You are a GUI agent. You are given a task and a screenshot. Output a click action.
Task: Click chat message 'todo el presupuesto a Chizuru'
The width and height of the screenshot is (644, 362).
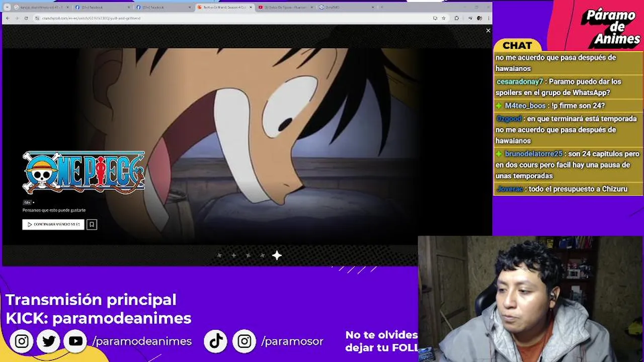pyautogui.click(x=578, y=189)
